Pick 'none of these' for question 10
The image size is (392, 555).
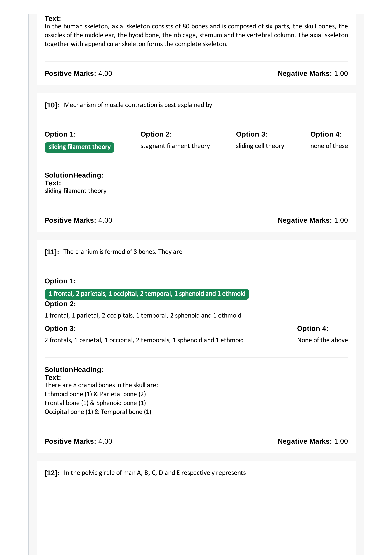pyautogui.click(x=329, y=146)
